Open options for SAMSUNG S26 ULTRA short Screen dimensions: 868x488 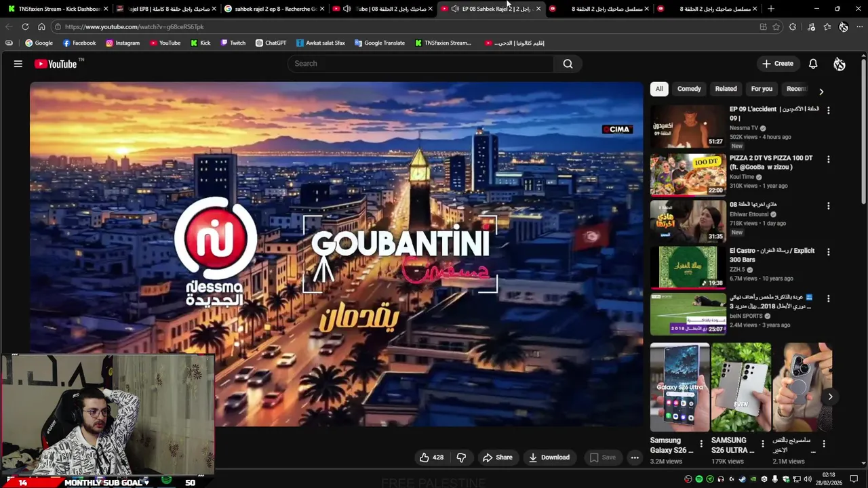[762, 444]
